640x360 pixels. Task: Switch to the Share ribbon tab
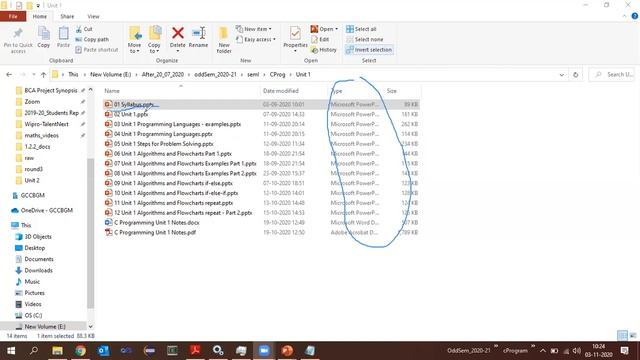click(x=67, y=16)
